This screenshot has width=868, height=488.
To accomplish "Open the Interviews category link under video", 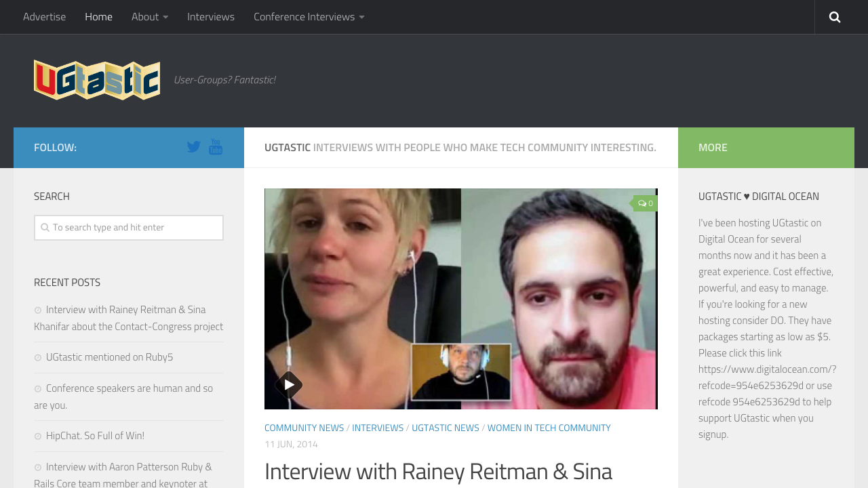I will tap(378, 428).
